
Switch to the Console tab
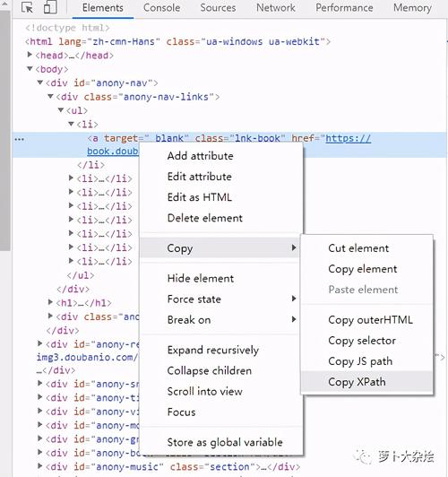161,7
